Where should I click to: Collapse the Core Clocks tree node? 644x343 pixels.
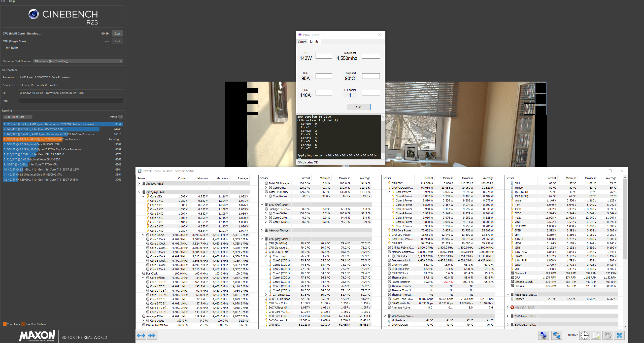[143, 235]
